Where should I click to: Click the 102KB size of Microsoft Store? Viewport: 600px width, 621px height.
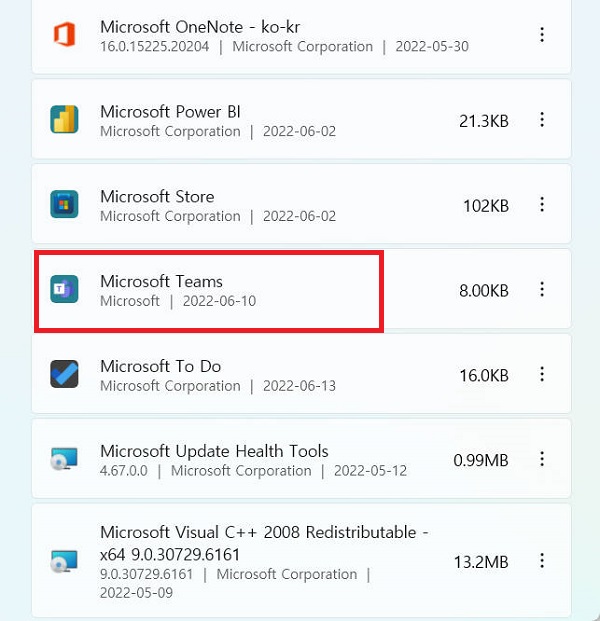[x=486, y=206]
